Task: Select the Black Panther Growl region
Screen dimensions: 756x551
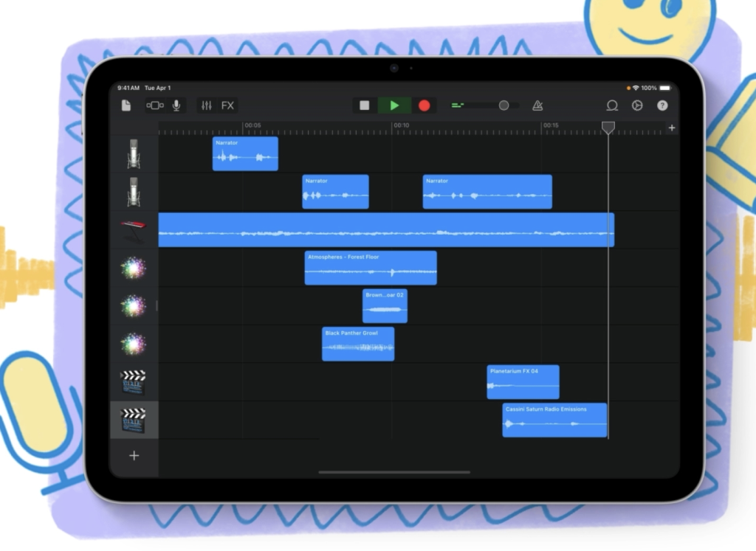Action: (358, 344)
